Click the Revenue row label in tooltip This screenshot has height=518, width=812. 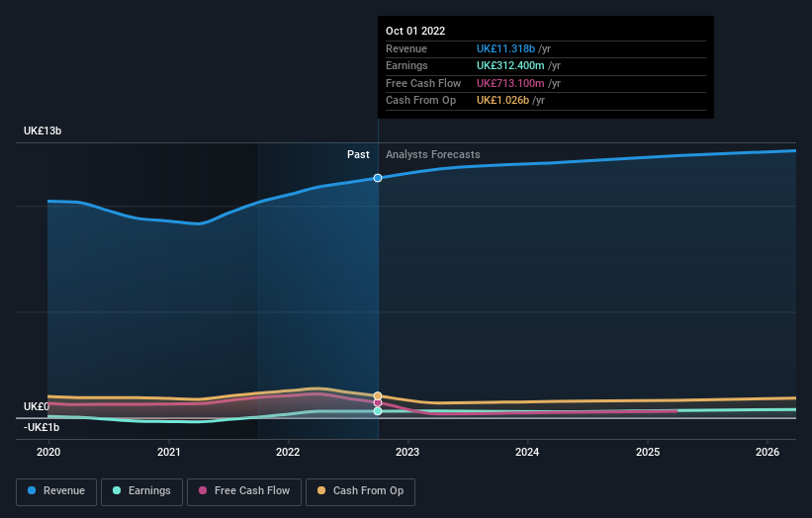tap(406, 48)
